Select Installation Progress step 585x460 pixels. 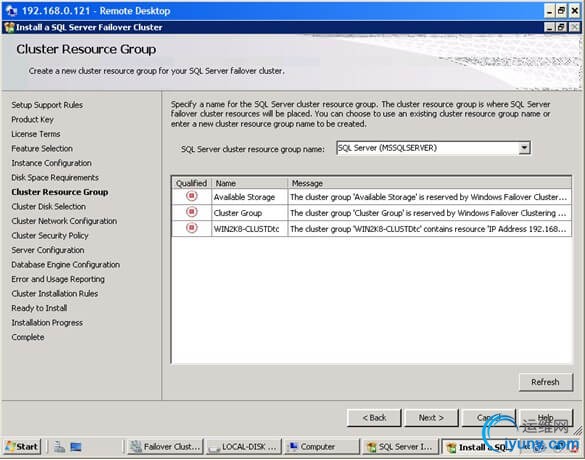[x=47, y=323]
